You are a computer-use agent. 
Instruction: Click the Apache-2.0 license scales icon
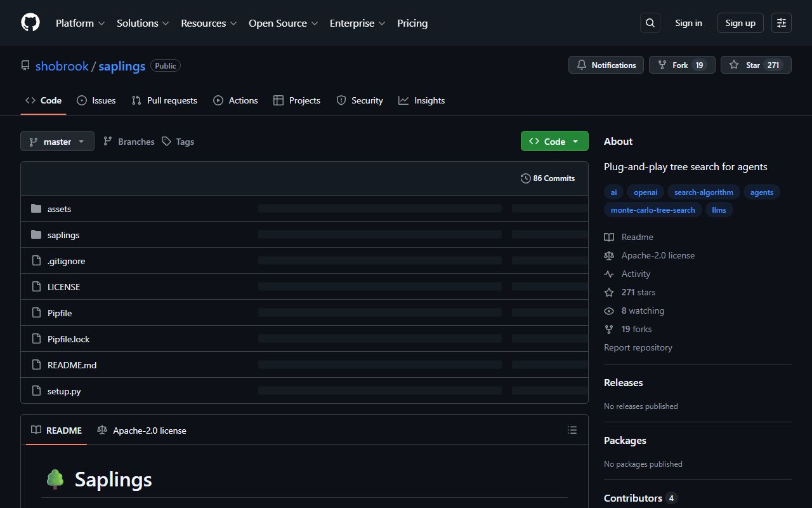(609, 255)
